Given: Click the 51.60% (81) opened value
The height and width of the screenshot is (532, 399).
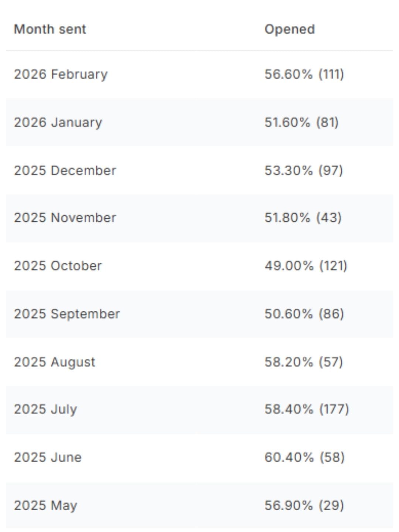Looking at the screenshot, I should pos(301,122).
